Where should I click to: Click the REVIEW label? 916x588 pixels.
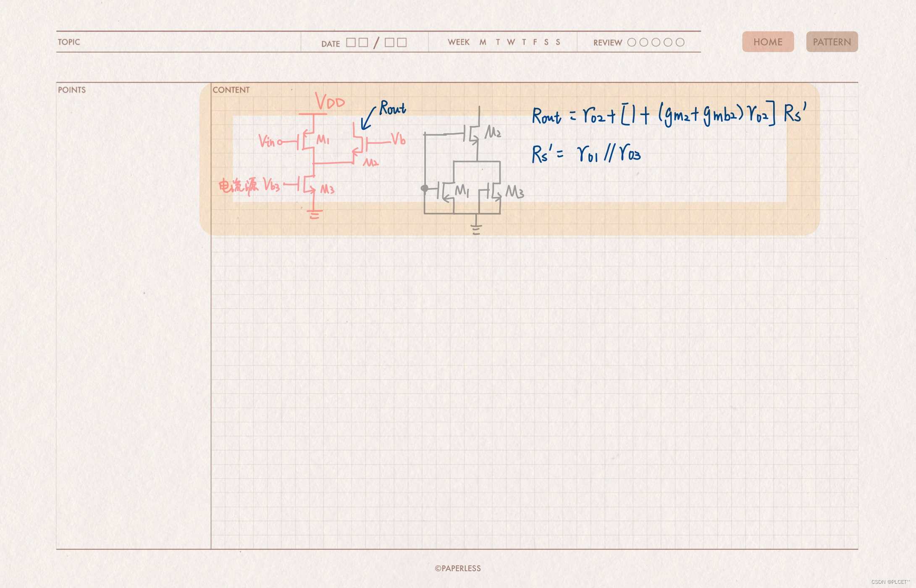(x=607, y=42)
